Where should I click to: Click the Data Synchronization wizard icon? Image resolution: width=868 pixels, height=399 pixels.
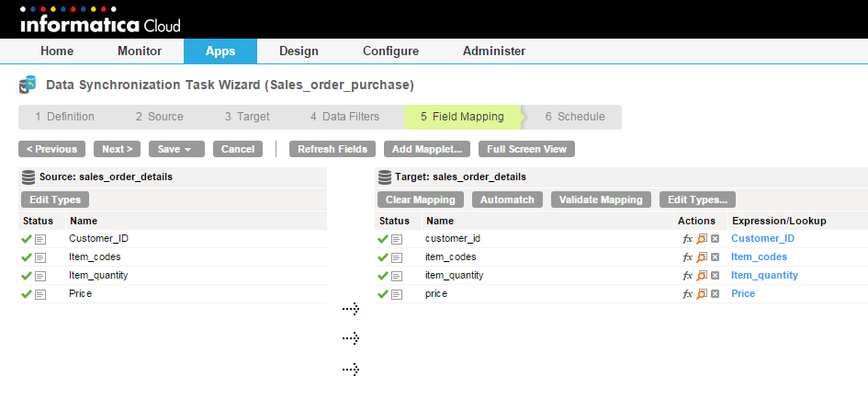(x=28, y=85)
